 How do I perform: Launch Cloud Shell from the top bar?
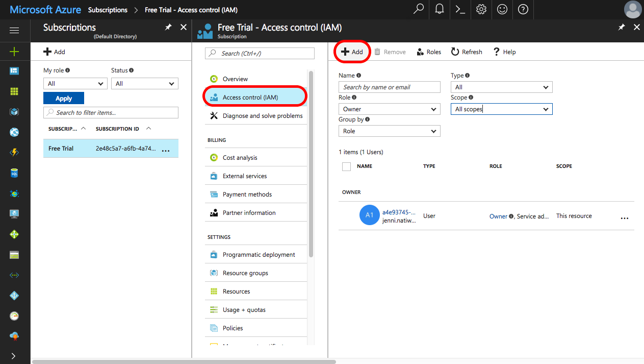point(460,9)
